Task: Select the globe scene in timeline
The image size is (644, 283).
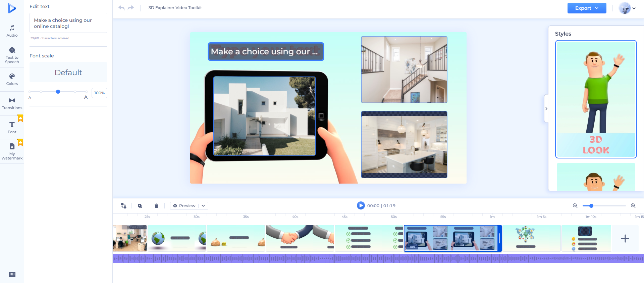Action: [177, 238]
